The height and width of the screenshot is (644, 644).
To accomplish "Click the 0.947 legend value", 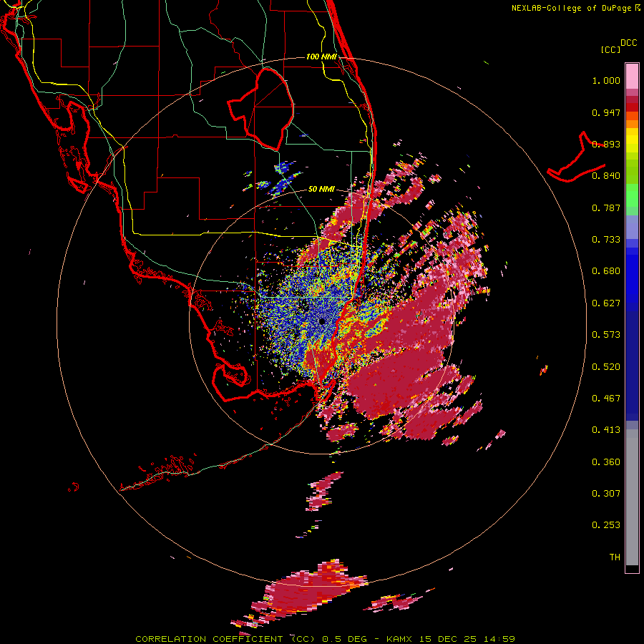I will pos(606,112).
